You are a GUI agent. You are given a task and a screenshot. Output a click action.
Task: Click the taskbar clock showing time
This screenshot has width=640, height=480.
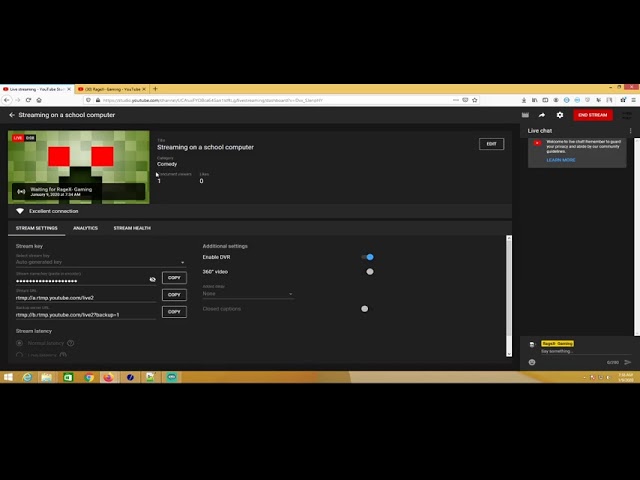coord(625,377)
